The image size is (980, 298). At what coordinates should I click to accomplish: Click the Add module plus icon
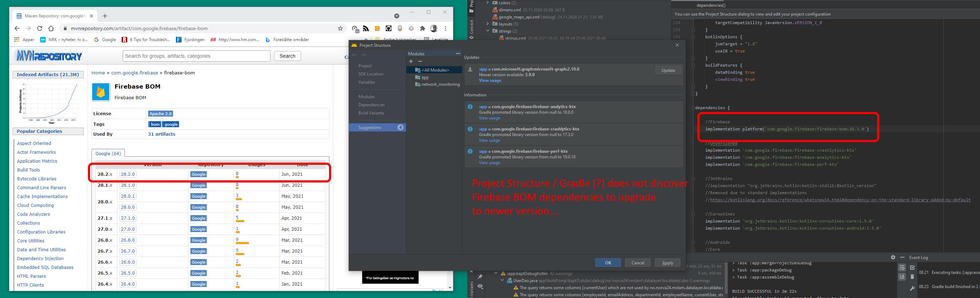(411, 62)
